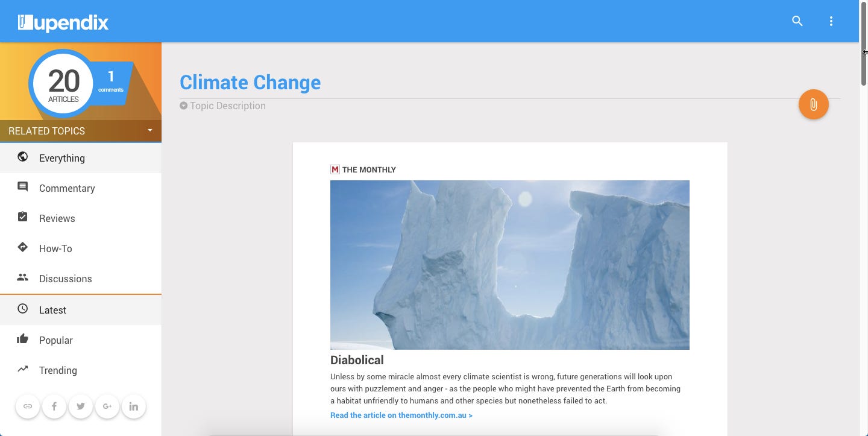Select the How-To filter
This screenshot has width=868, height=436.
(x=81, y=248)
